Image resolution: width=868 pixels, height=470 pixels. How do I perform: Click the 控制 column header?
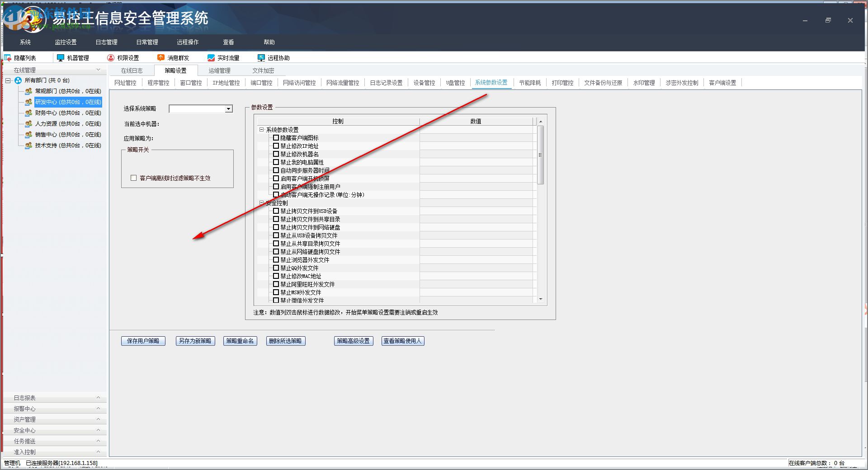coord(338,122)
